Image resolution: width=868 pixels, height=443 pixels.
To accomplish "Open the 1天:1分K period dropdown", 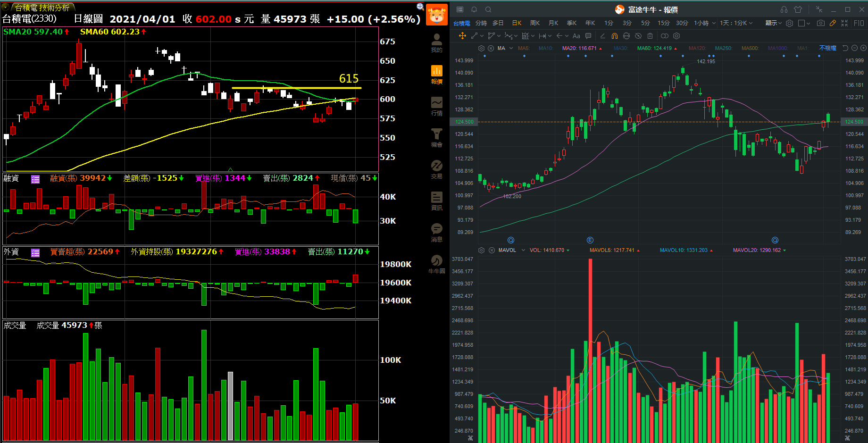I will 736,23.
